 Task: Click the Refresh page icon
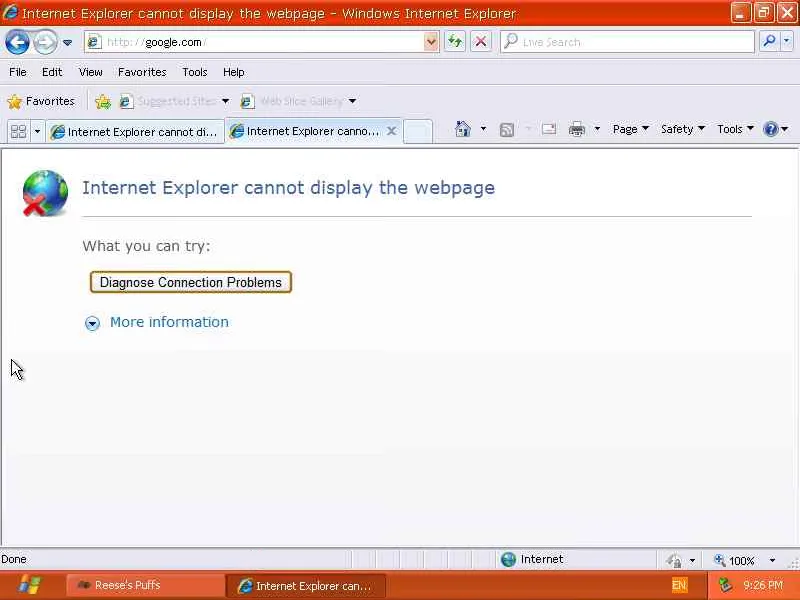pos(455,42)
